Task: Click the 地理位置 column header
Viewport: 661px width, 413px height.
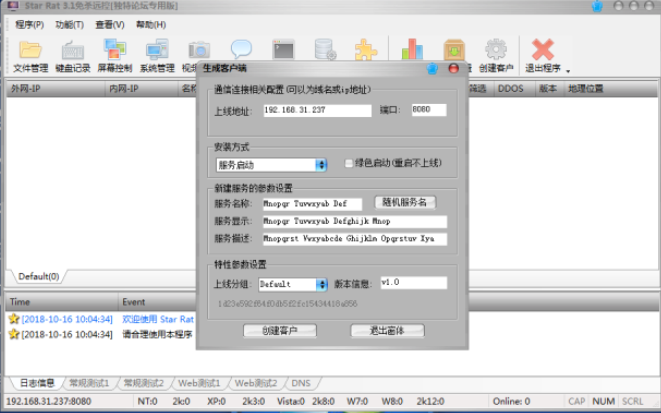Action: [610, 88]
